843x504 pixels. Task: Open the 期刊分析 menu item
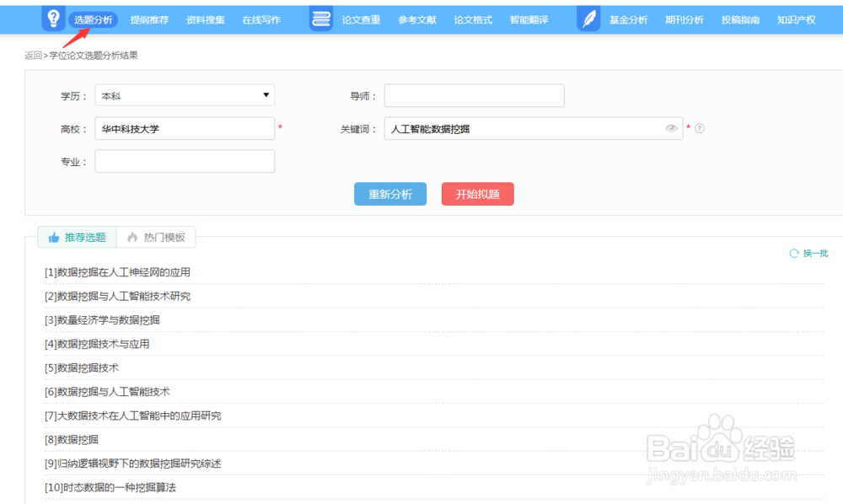[x=685, y=20]
